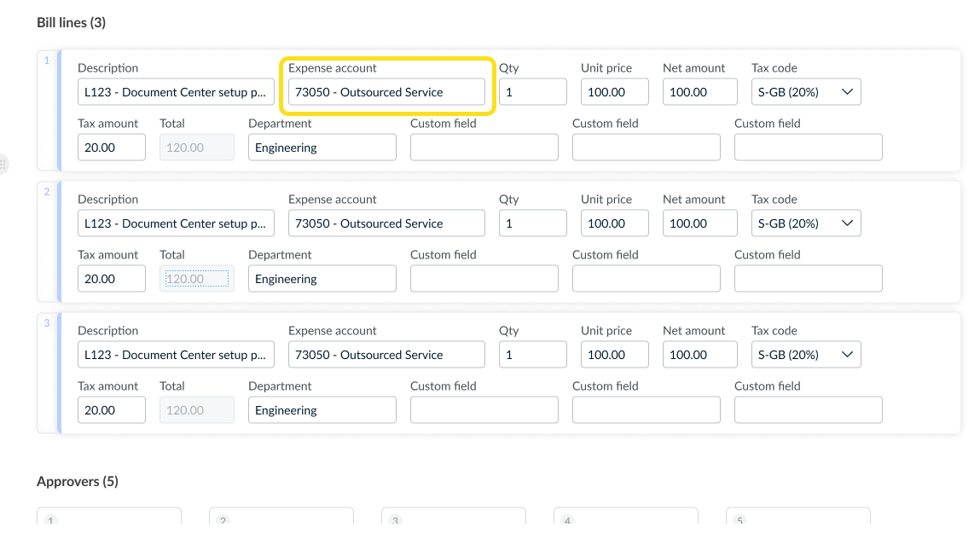The width and height of the screenshot is (980, 539).
Task: Click third Custom field in line 1
Action: click(x=808, y=148)
